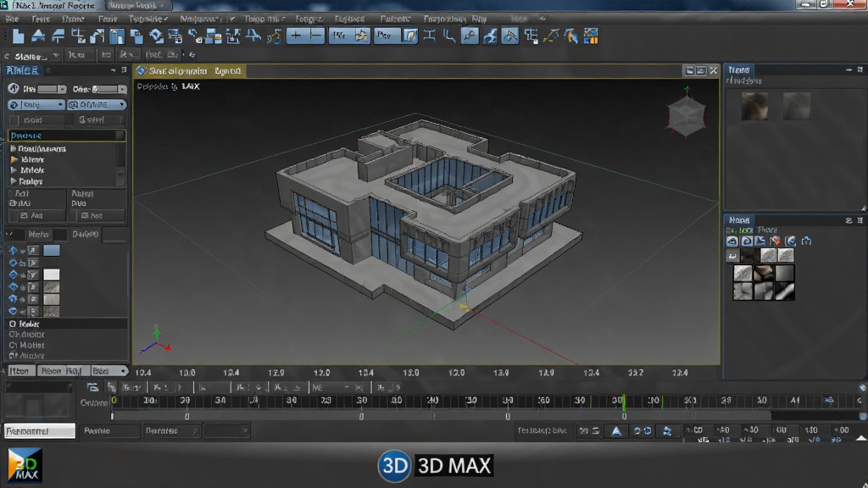Click the plus button in the main toolbar
Screen dimensions: 868x488
click(296, 36)
